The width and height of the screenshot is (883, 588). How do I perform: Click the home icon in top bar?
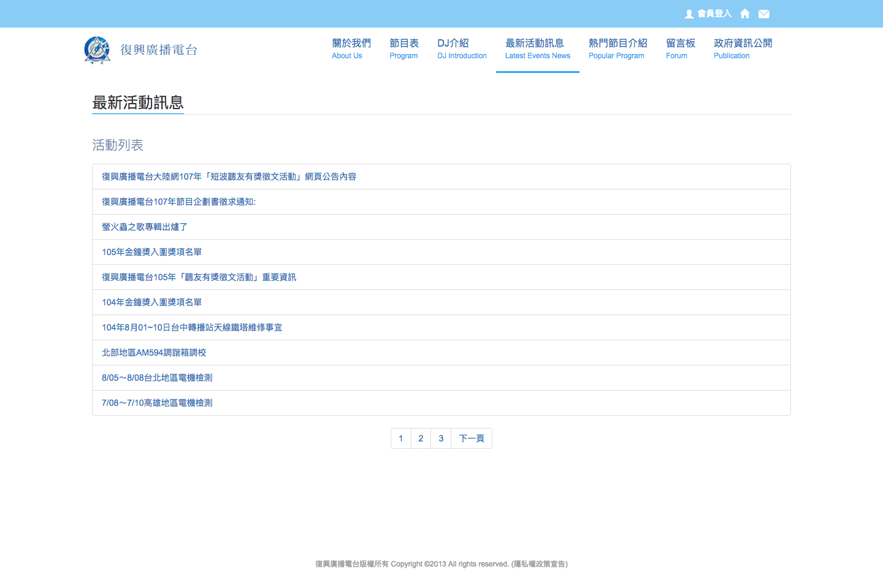(x=745, y=13)
